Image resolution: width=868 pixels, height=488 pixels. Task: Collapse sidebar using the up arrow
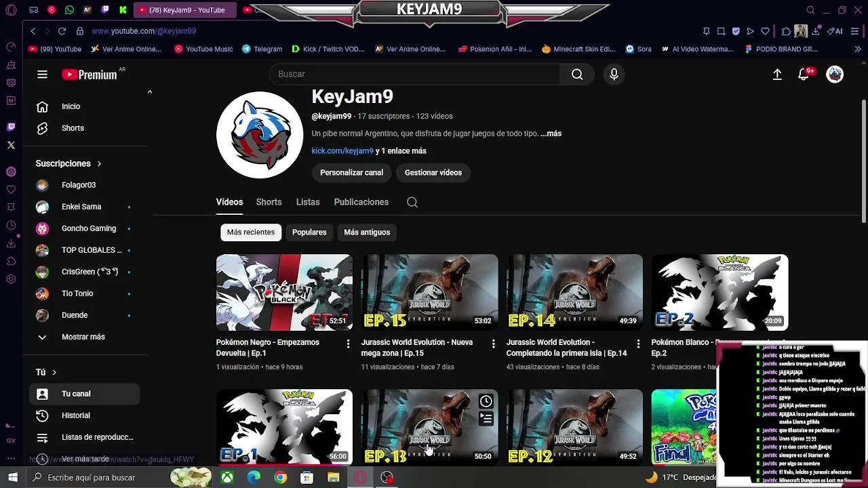[x=150, y=92]
